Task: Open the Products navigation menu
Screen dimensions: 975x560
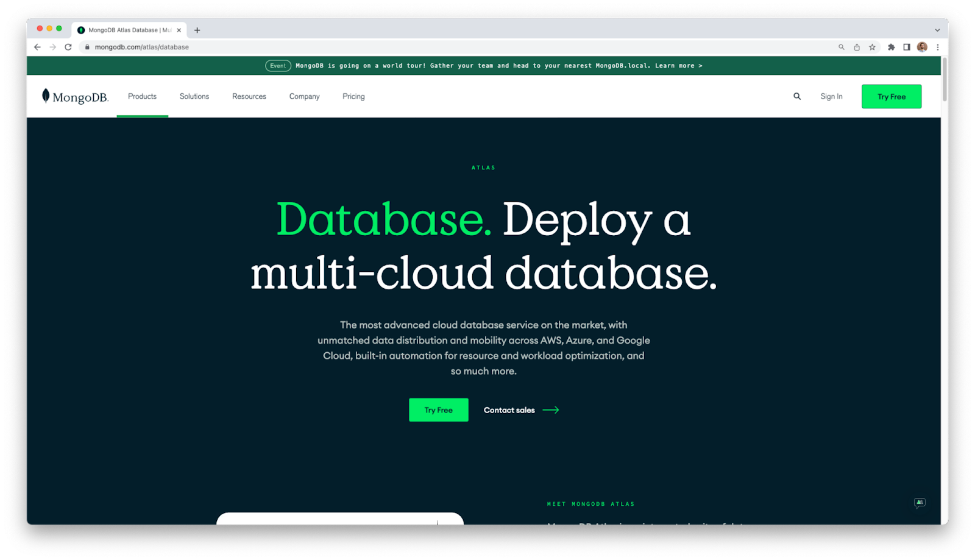Action: point(142,96)
